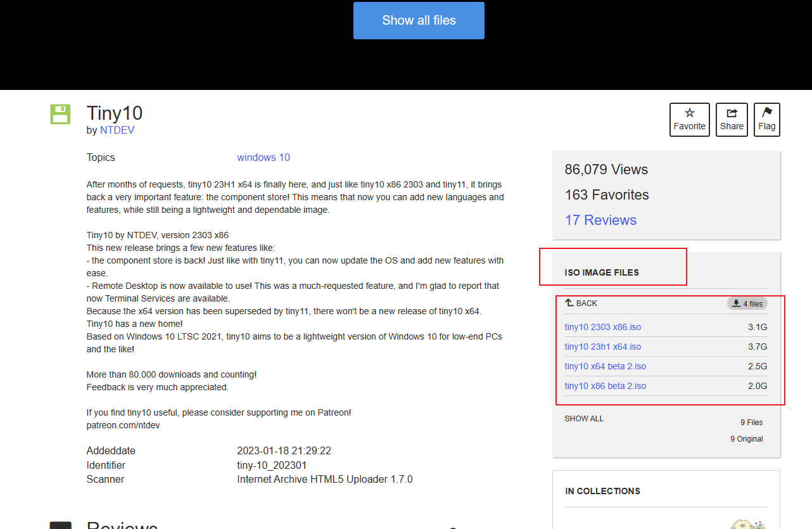Click the 3.7G file size text
The height and width of the screenshot is (529, 812).
(758, 347)
